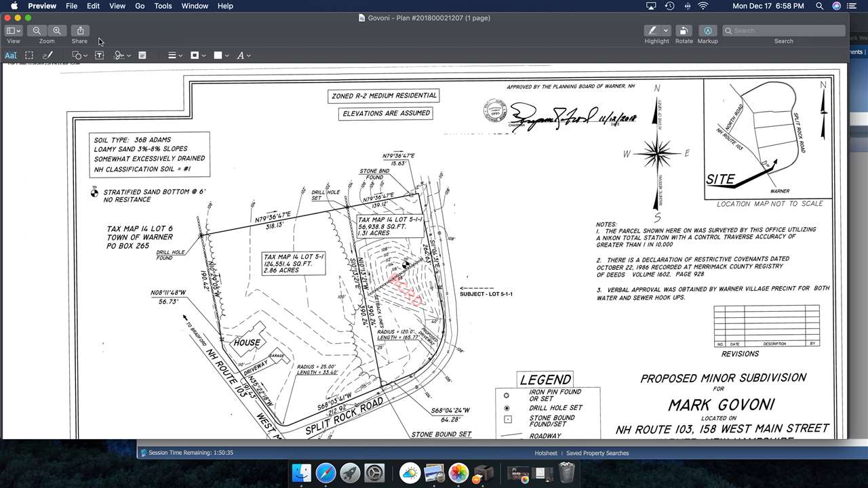The image size is (868, 488).
Task: Open Time Machine menu bar icon
Action: pos(669,6)
